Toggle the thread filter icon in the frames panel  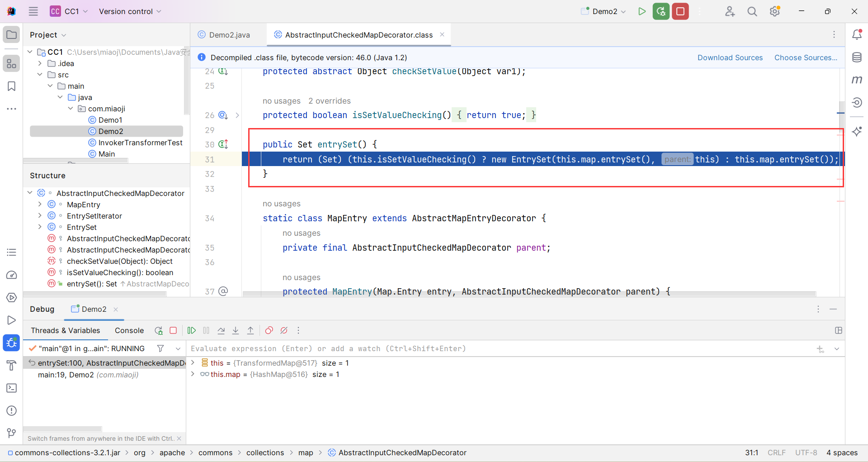[x=160, y=348]
